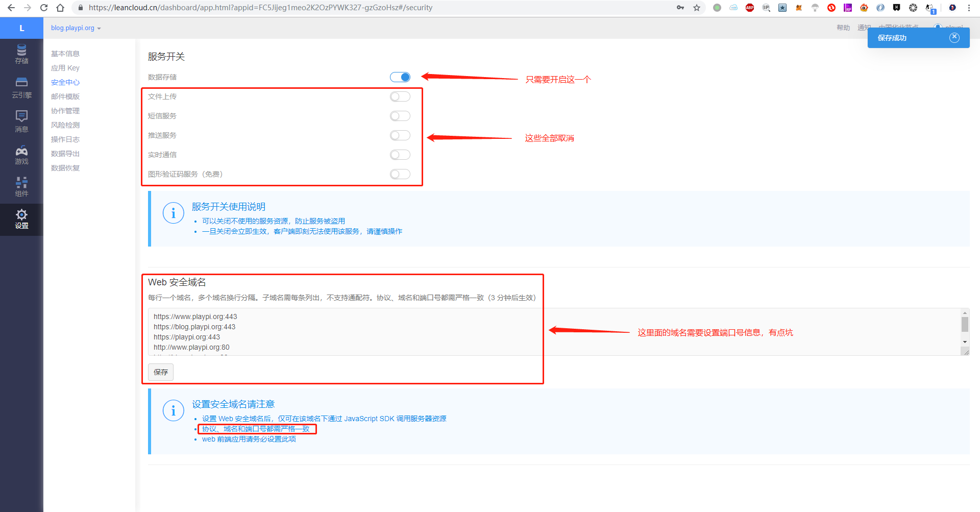Screen dimensions: 980x512
Task: Click the 保存 button for Web safe domains
Action: click(161, 372)
